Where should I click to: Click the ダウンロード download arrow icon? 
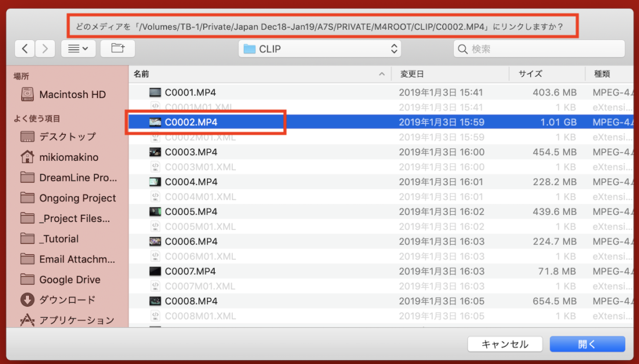pos(27,300)
